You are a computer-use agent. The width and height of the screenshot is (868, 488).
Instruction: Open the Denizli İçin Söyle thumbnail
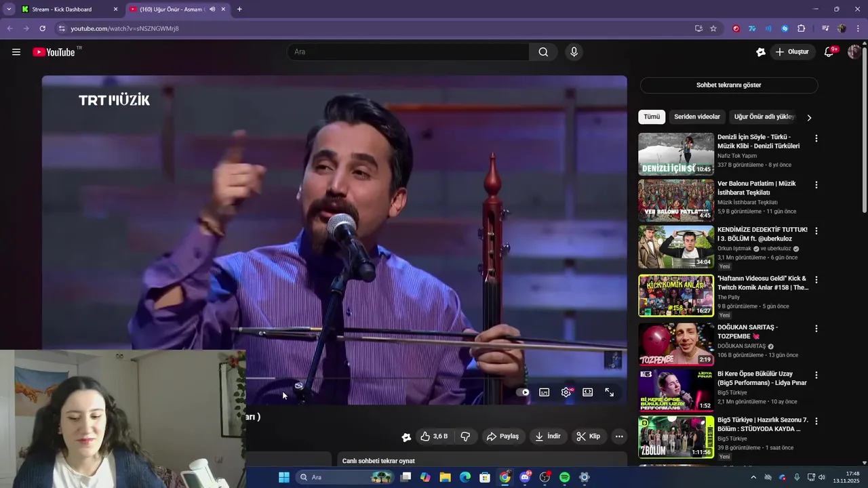[x=676, y=154]
